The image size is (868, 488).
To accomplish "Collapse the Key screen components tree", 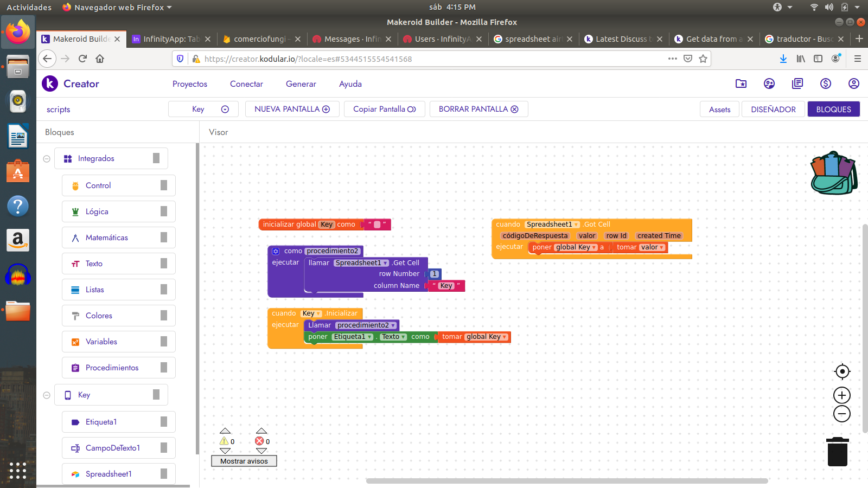I will point(47,395).
